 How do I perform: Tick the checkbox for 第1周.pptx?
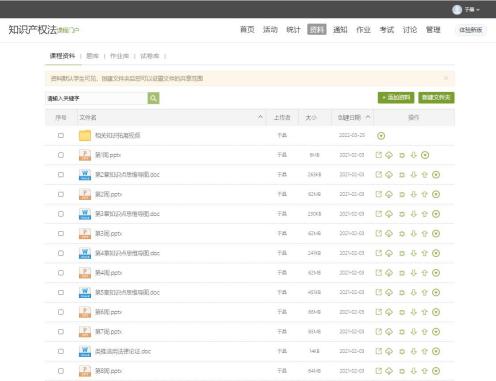pos(61,155)
